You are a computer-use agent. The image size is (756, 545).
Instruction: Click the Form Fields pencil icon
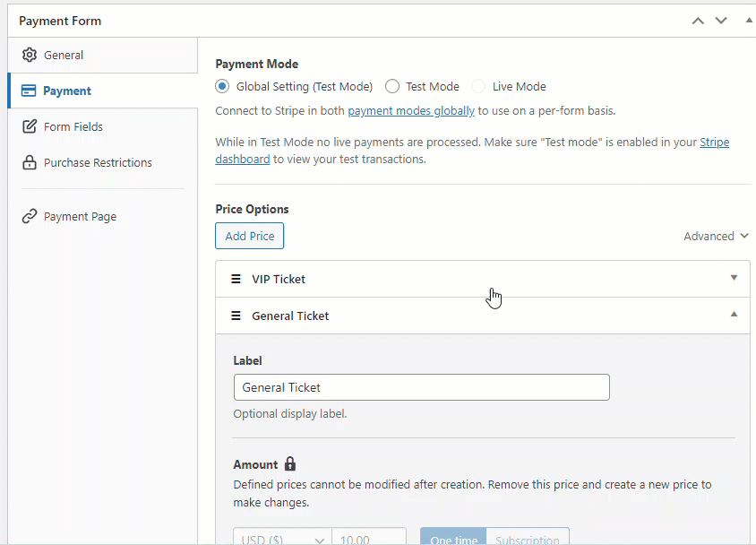coord(28,126)
